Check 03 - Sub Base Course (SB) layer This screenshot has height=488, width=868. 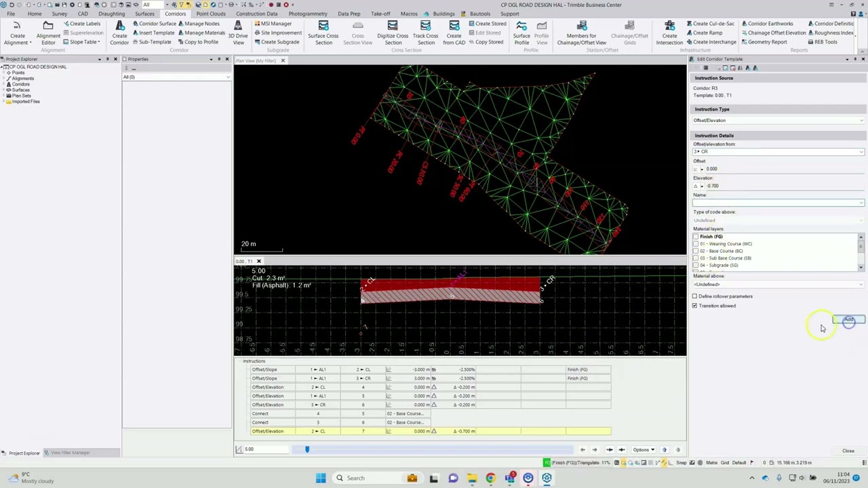[696, 258]
